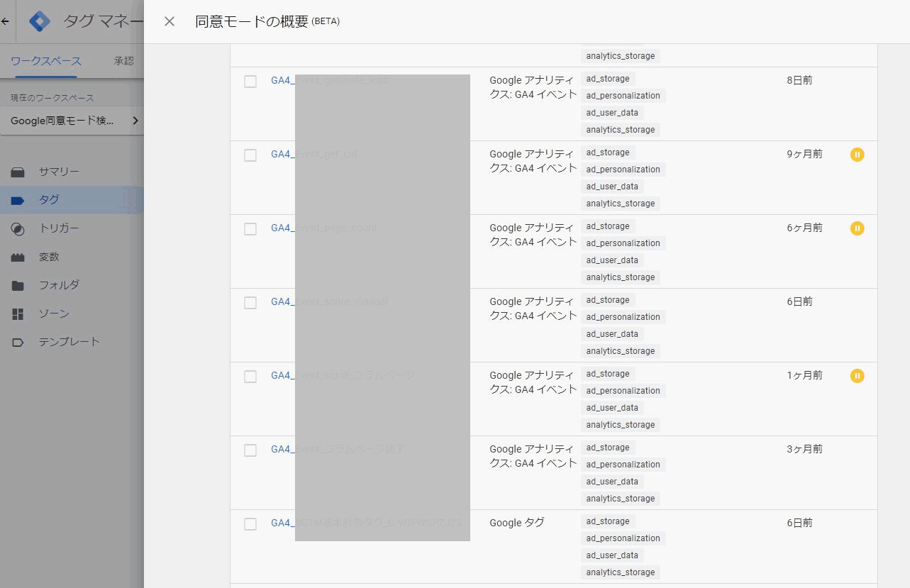The width and height of the screenshot is (910, 588).
Task: Open the GA4_Event_scroll_コラムページ tag link
Action: pyautogui.click(x=343, y=375)
